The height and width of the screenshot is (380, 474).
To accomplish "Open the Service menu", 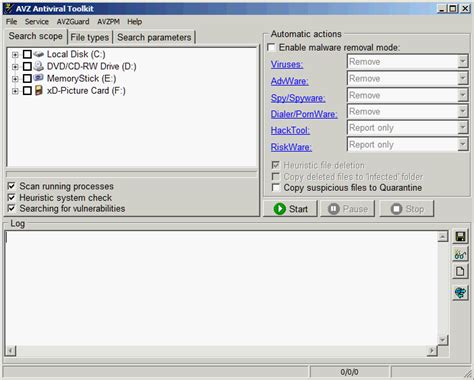I will (x=37, y=22).
